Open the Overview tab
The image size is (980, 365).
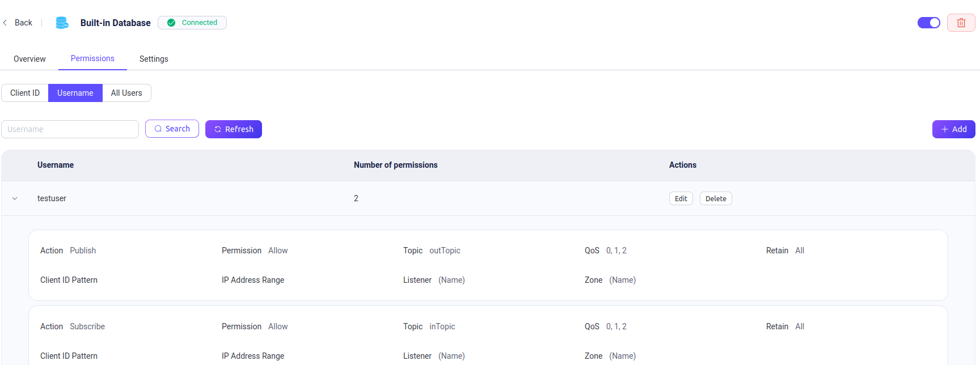point(29,59)
